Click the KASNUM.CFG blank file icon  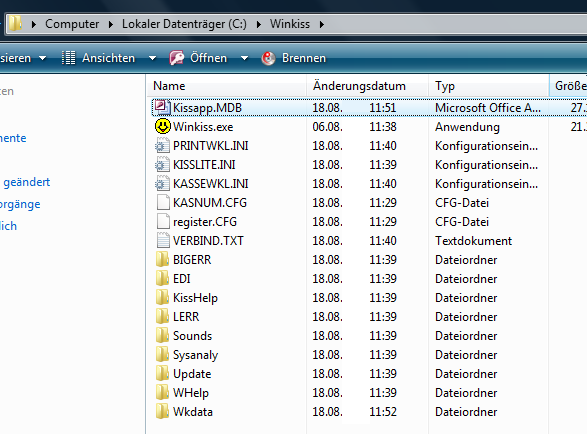coord(163,203)
